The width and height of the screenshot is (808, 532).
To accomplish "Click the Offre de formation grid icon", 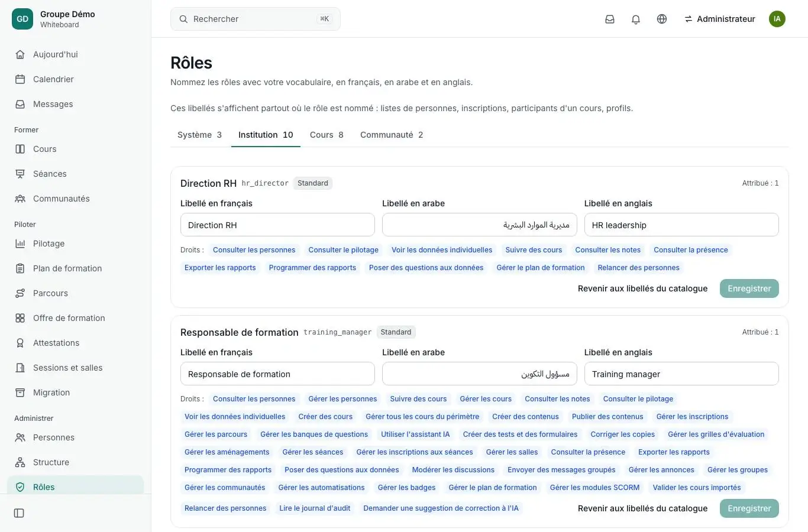I will coord(20,318).
